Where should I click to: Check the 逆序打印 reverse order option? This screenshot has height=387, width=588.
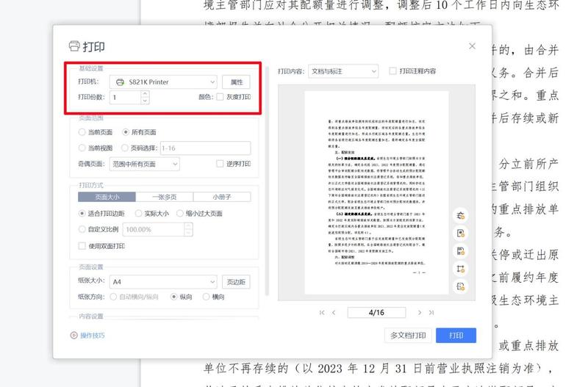[220, 164]
